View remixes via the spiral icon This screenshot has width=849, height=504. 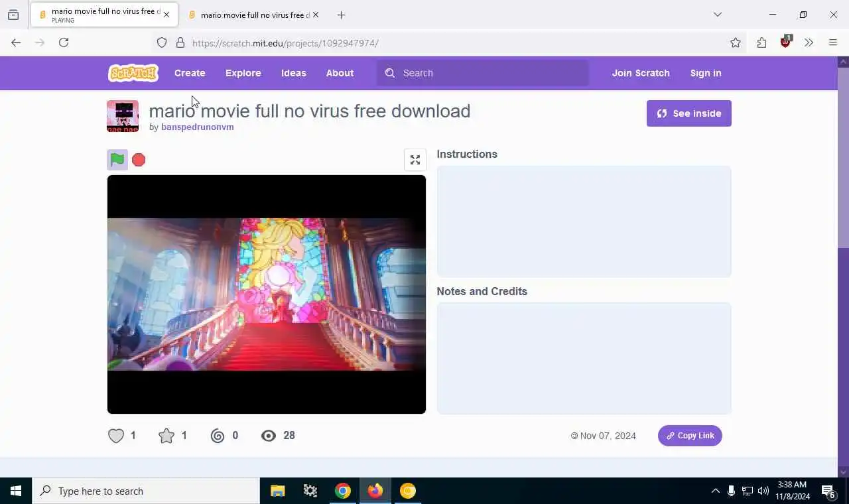coord(218,436)
